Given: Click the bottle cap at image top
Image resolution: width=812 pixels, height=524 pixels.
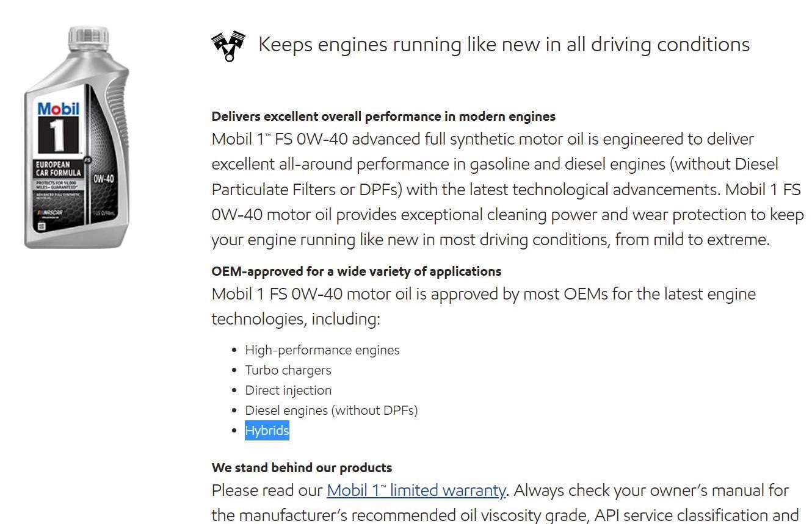Looking at the screenshot, I should coord(89,37).
